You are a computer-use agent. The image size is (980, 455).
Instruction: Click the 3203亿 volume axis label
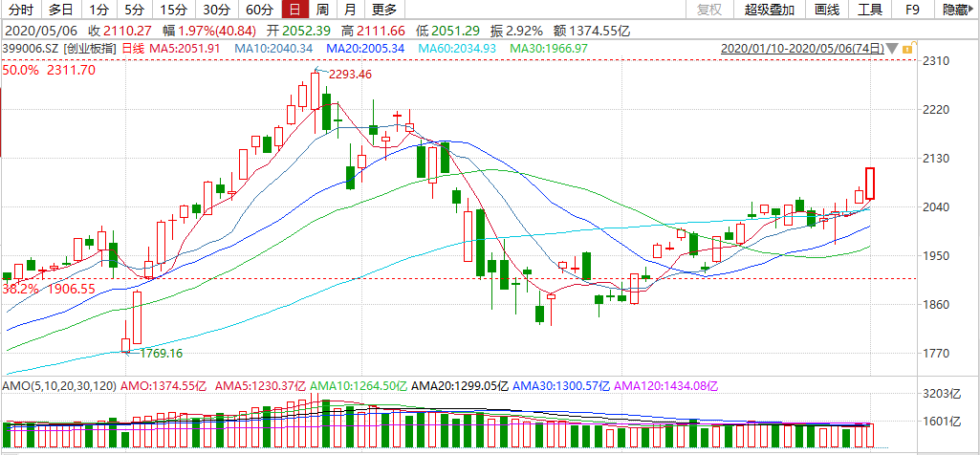(x=943, y=394)
